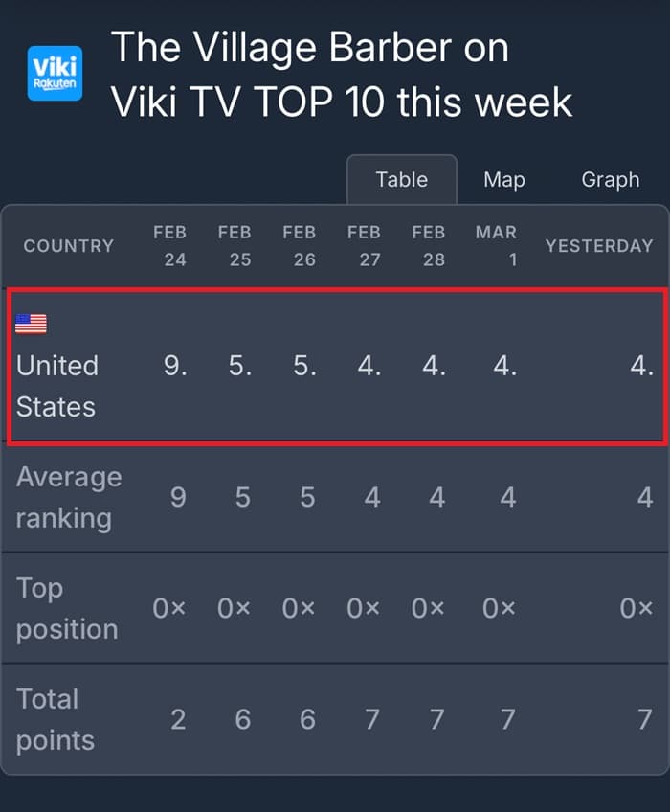
Task: Click the United States flag icon
Action: [31, 324]
